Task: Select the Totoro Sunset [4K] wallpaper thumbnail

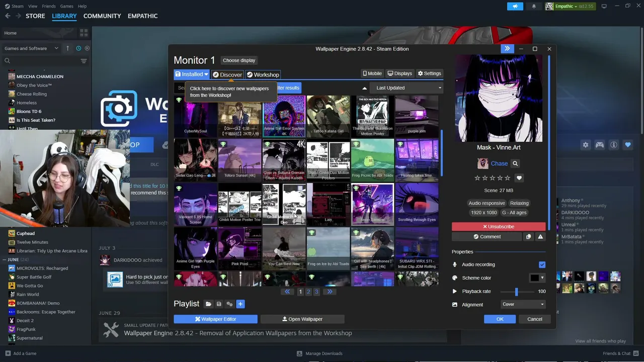Action: [x=240, y=160]
